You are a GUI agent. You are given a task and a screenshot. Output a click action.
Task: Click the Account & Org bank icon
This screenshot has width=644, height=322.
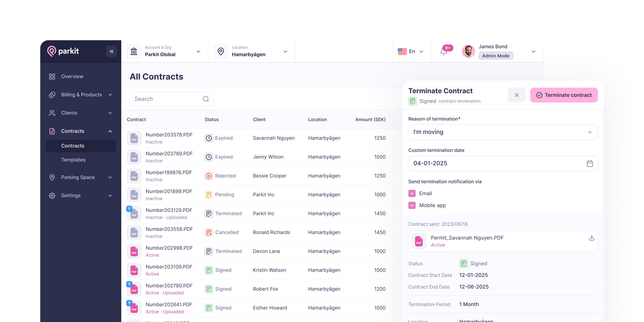click(x=134, y=51)
